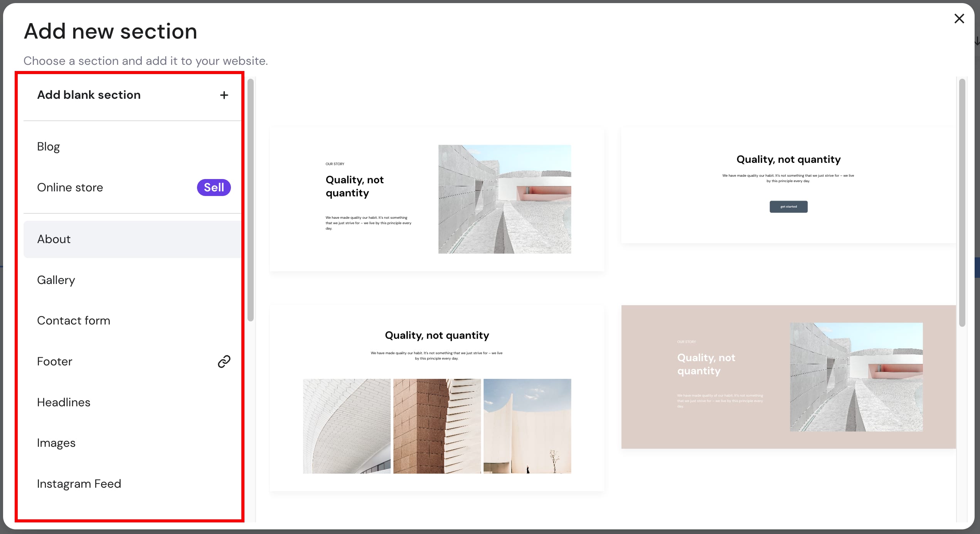Select the top-left Our Story template preview
Viewport: 980px width, 534px height.
[437, 199]
